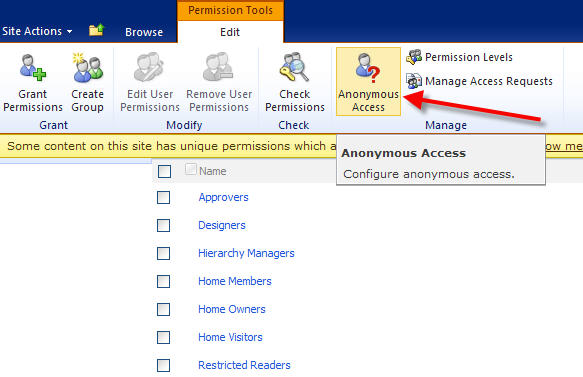The height and width of the screenshot is (377, 583).
Task: Click the Anonymous Access ribbon icon
Action: tap(368, 68)
